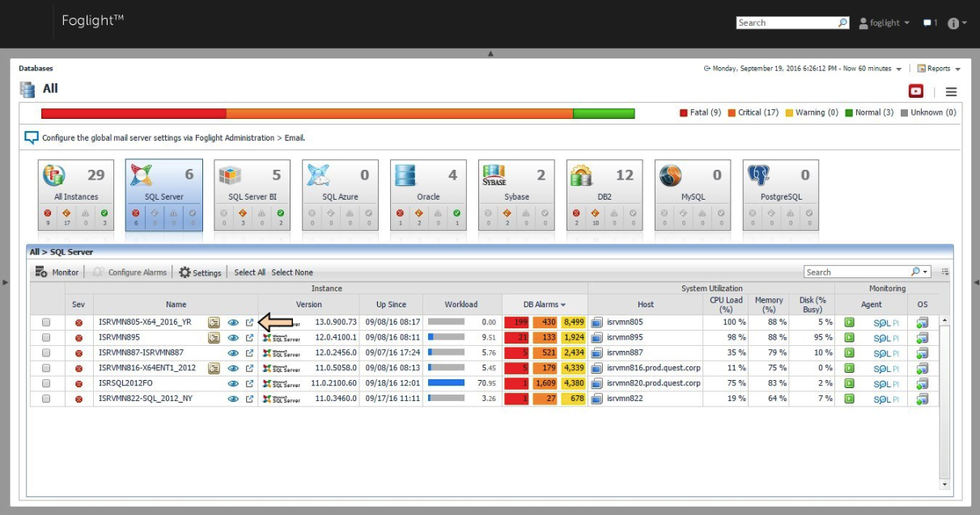
Task: Open external link icon for ISRVMN895
Action: (249, 337)
